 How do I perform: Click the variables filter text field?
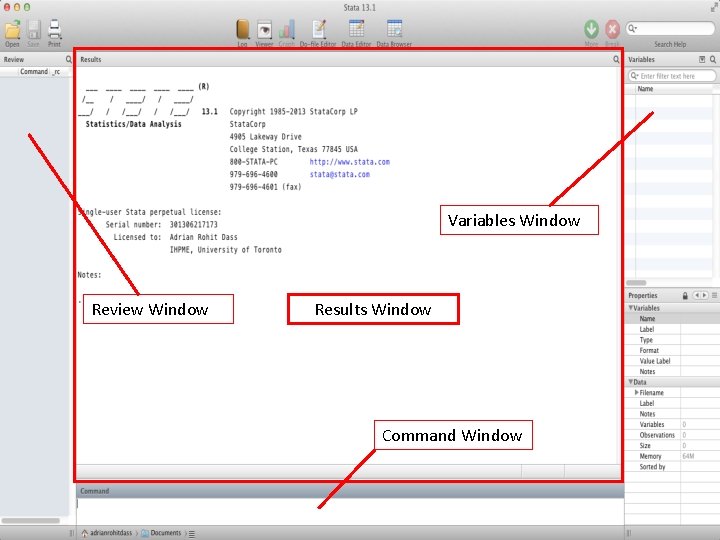pyautogui.click(x=671, y=76)
